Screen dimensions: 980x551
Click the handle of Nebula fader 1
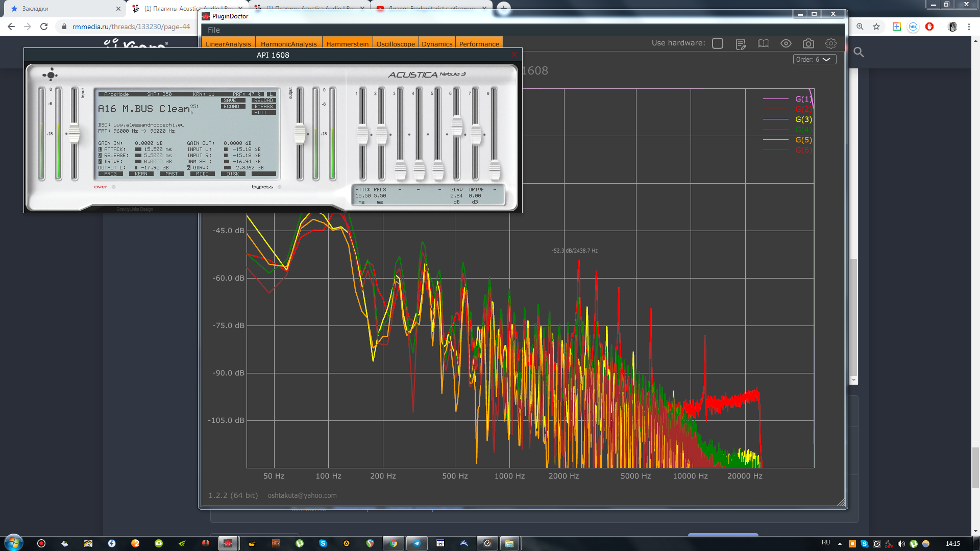(362, 135)
